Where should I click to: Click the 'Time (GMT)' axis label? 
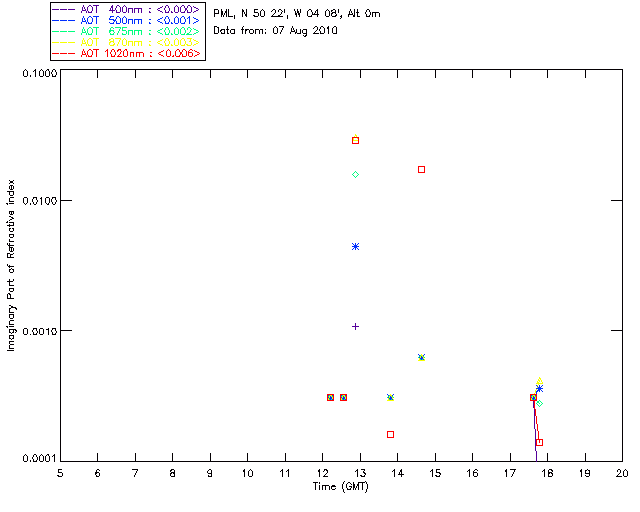click(340, 487)
